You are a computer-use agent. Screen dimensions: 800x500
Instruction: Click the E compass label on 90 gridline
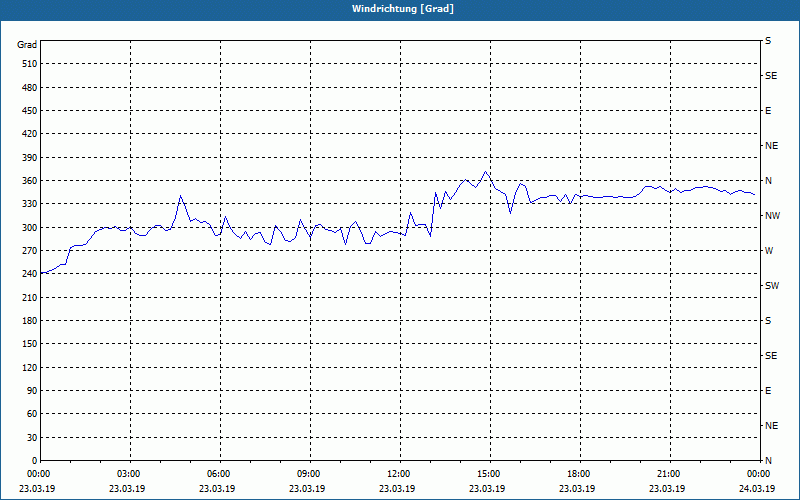click(x=768, y=391)
